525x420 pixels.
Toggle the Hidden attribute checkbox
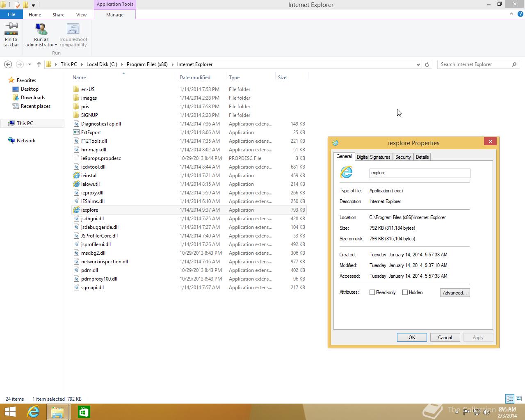(x=405, y=292)
